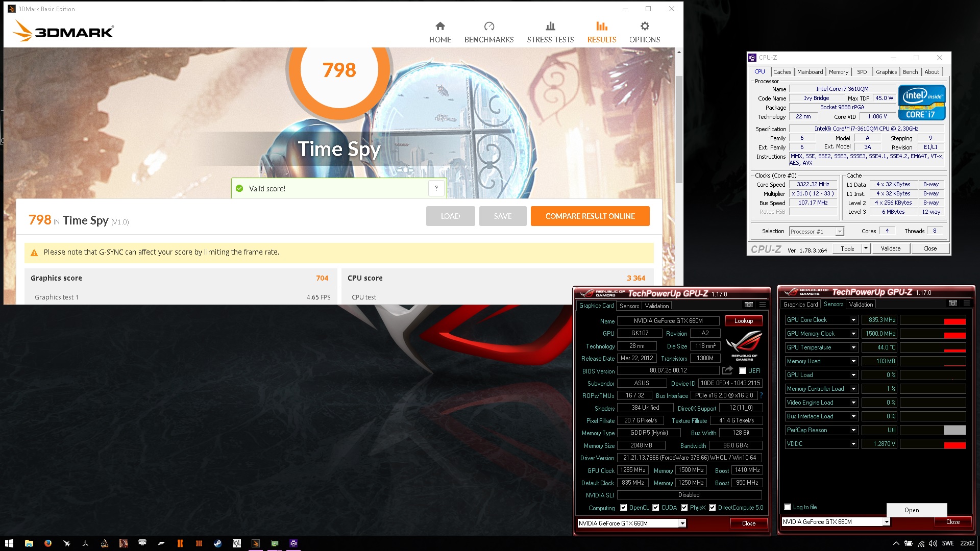Open Windows Start menu
Screen dimensions: 980x551
pyautogui.click(x=9, y=543)
